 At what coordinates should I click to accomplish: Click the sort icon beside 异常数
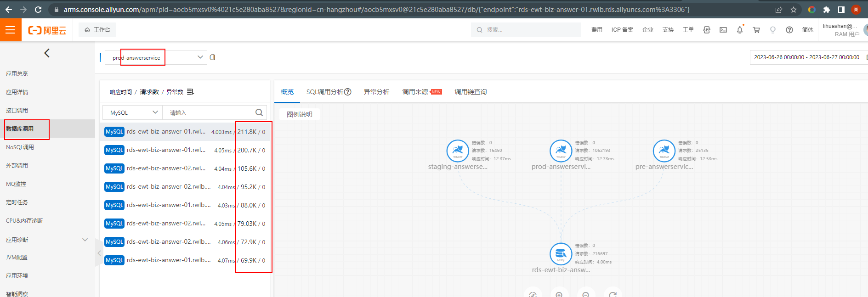pyautogui.click(x=190, y=92)
